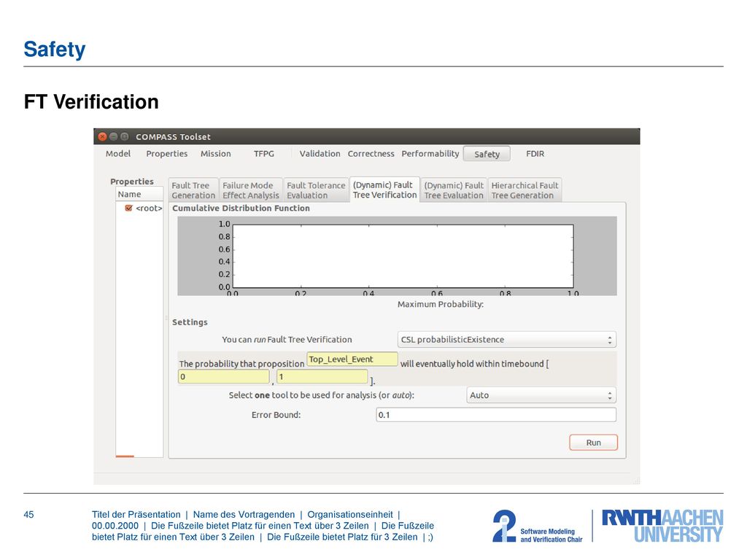Click the 'Select one tool to be used' label
This screenshot has width=747, height=560.
point(321,395)
